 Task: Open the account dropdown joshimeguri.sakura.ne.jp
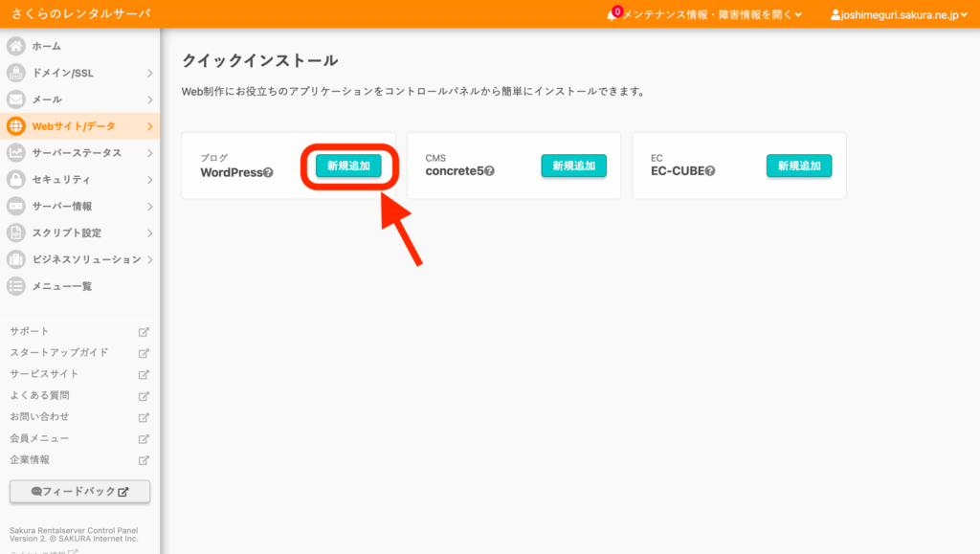(x=900, y=15)
